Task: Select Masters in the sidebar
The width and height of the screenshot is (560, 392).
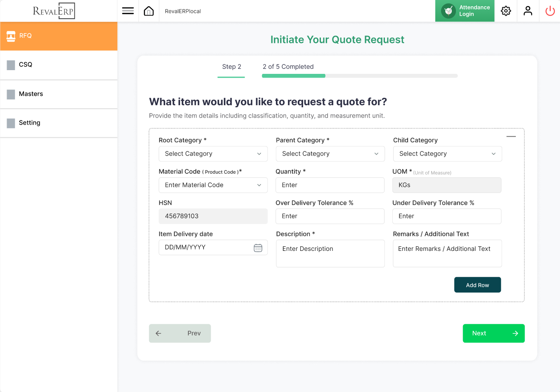Action: (x=31, y=94)
